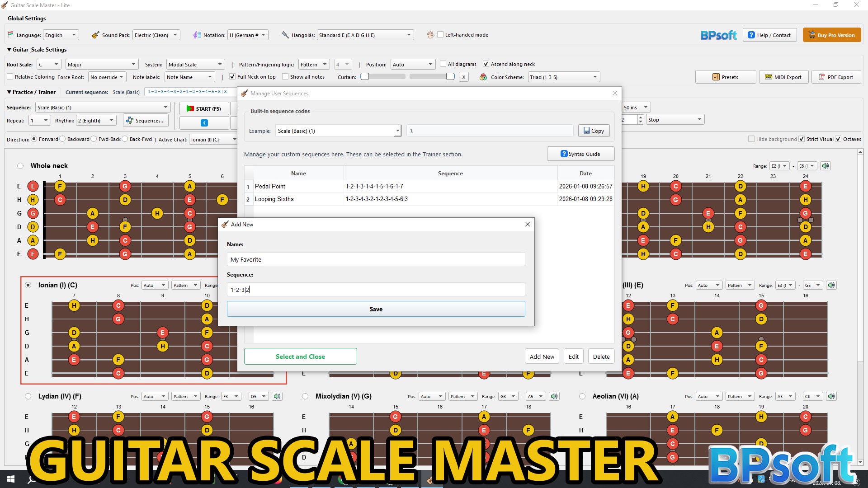Select Looping Sixths sequence row

[x=429, y=199]
